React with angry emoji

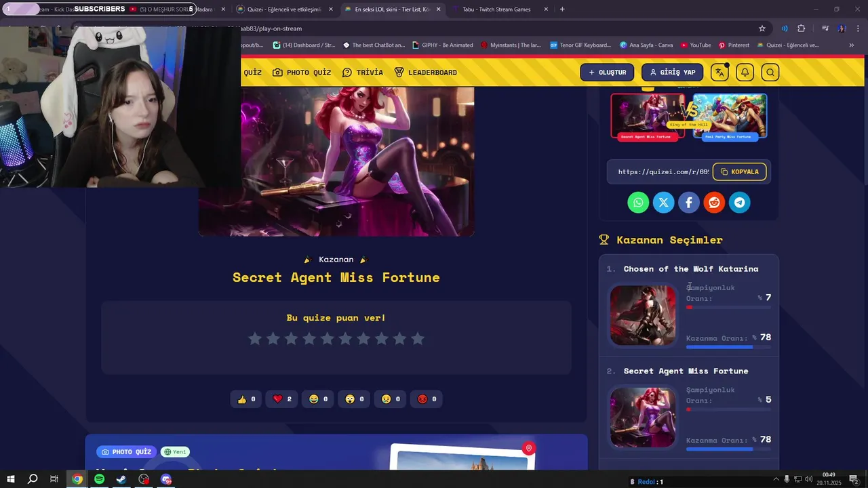pos(427,399)
